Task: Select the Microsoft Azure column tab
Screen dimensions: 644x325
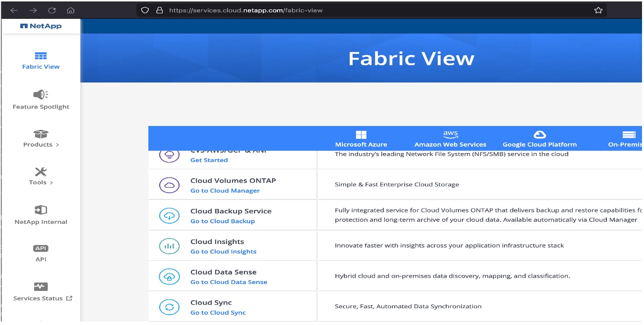Action: tap(361, 139)
